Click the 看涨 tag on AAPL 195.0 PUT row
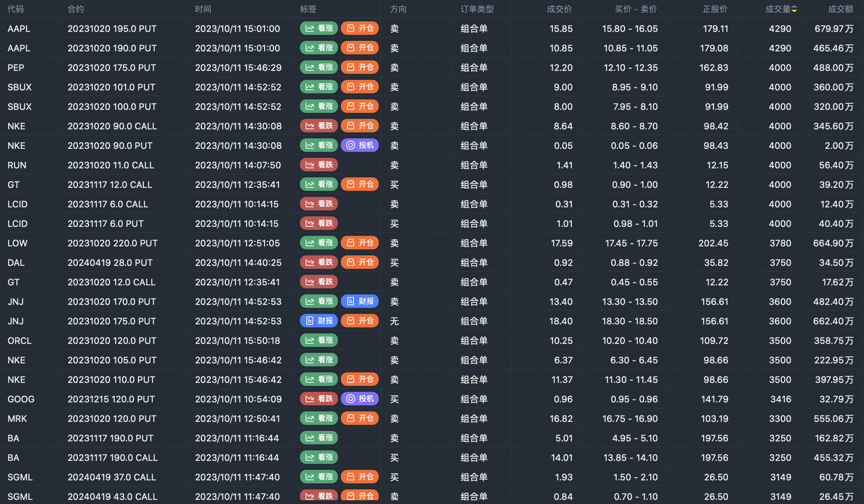This screenshot has height=504, width=864. click(x=319, y=28)
